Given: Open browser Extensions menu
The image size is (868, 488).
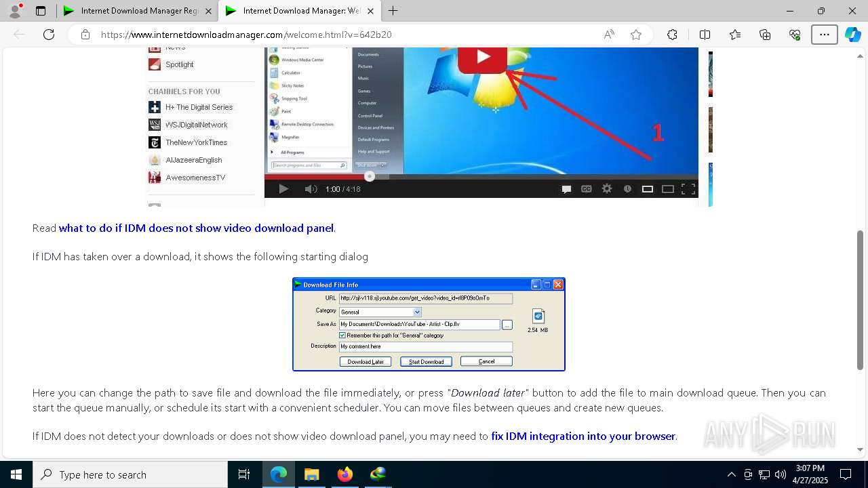Looking at the screenshot, I should pyautogui.click(x=672, y=35).
